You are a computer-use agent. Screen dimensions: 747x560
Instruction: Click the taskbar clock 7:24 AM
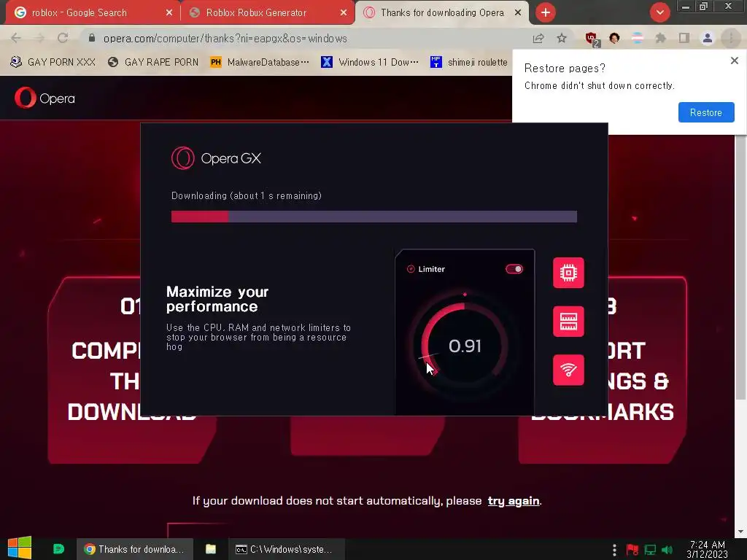pos(708,549)
